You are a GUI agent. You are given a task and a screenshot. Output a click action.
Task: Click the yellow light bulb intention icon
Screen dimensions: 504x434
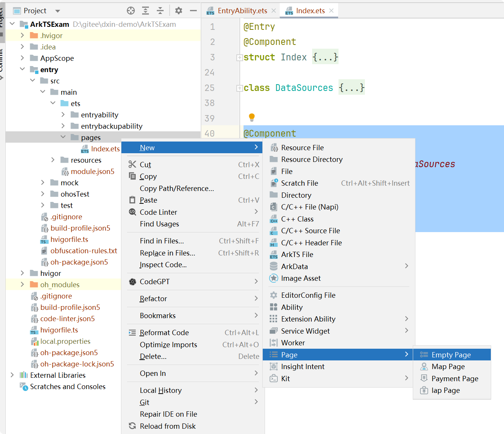[x=252, y=117]
